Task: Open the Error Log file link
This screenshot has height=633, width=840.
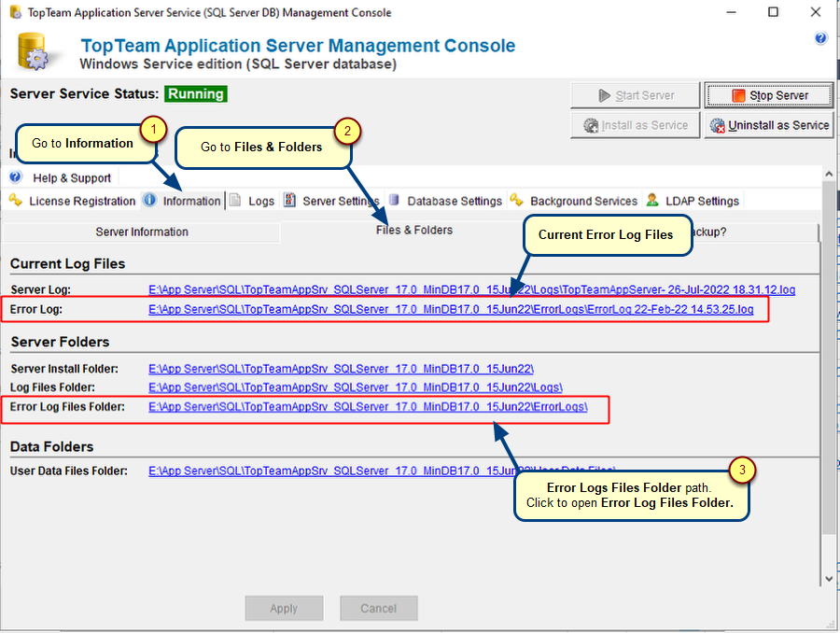Action: 451,309
